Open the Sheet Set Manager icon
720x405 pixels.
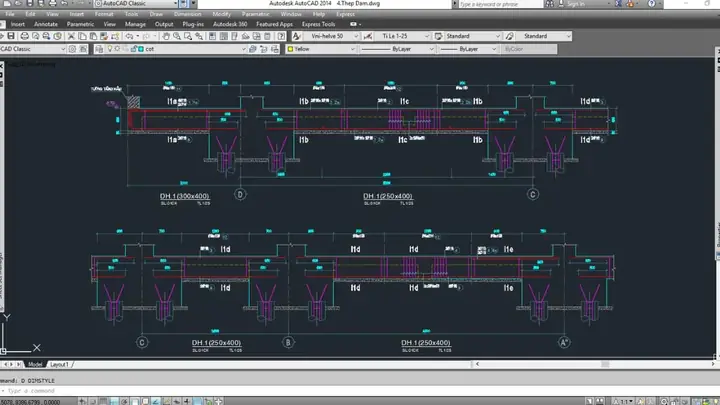pos(246,36)
